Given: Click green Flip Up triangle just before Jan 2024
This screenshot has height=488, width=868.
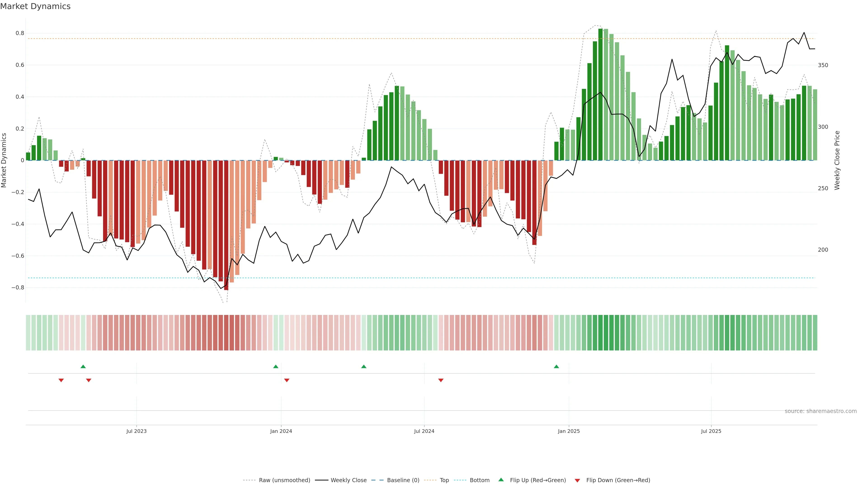Looking at the screenshot, I should click(x=276, y=366).
